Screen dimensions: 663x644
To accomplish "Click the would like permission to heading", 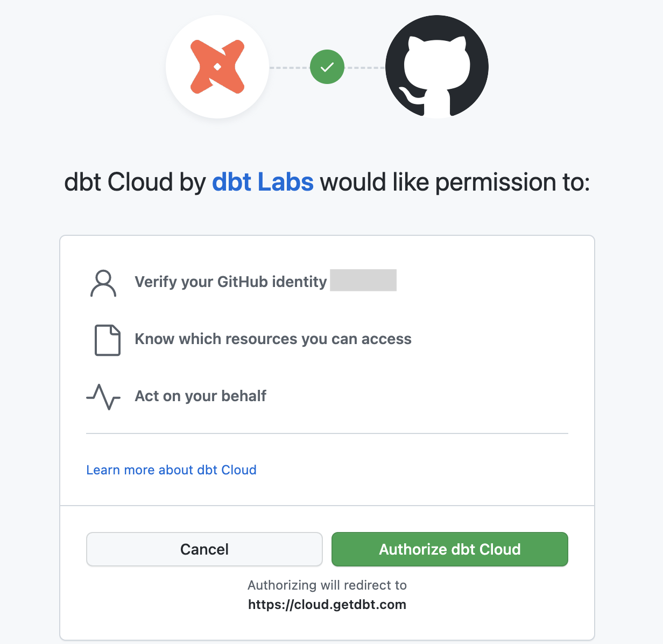I will click(455, 182).
